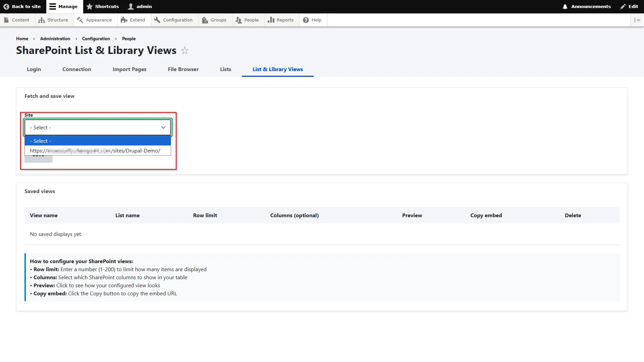
Task: Open the Configuration wrench menu
Action: [x=157, y=20]
